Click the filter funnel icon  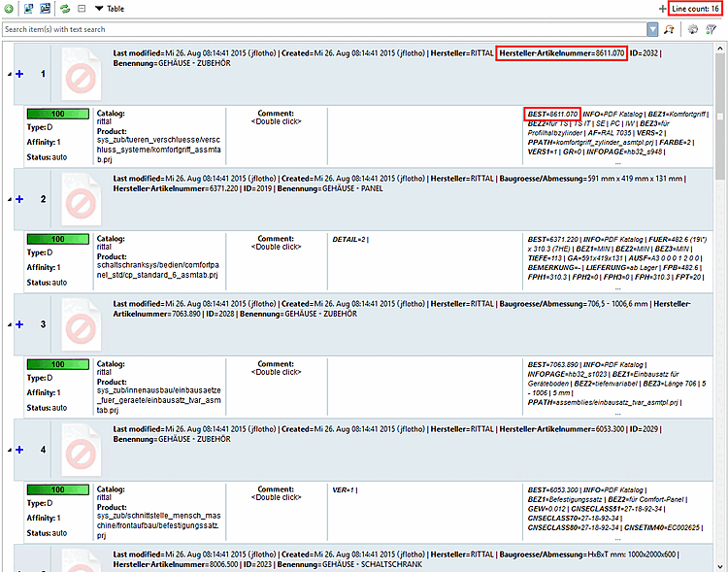(x=711, y=29)
